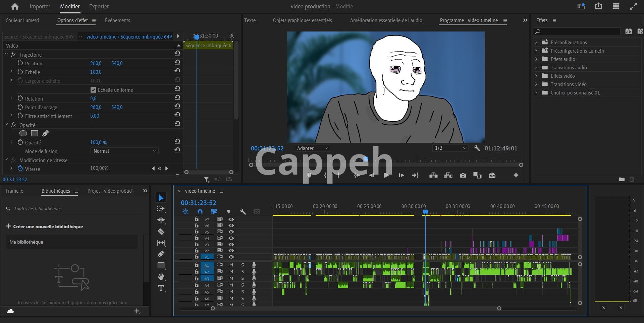The height and width of the screenshot is (323, 644).
Task: Toggle the timeline magnet snap icon
Action: point(200,211)
